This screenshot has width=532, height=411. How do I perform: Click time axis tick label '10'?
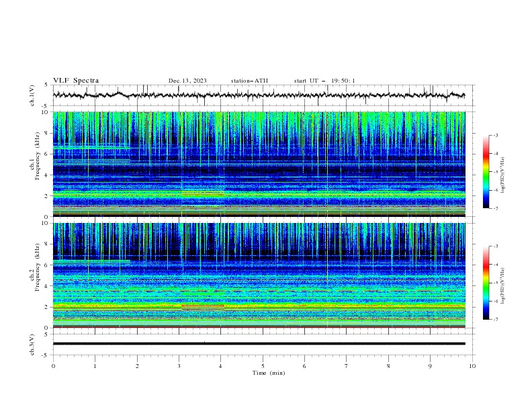coord(472,366)
